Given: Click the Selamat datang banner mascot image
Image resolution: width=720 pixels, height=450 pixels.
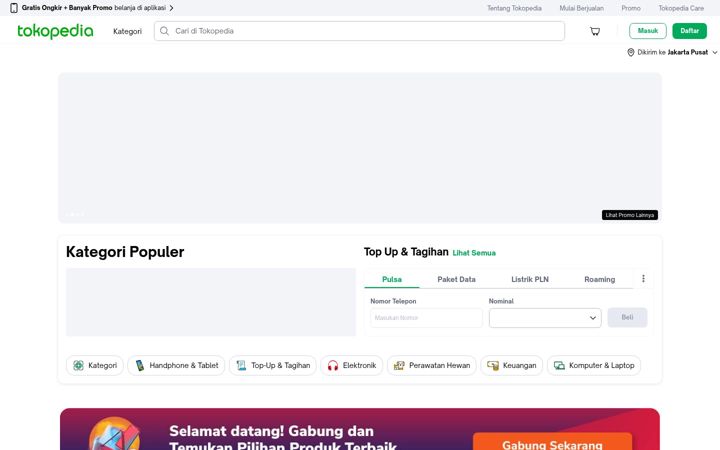Looking at the screenshot, I should pos(114,434).
